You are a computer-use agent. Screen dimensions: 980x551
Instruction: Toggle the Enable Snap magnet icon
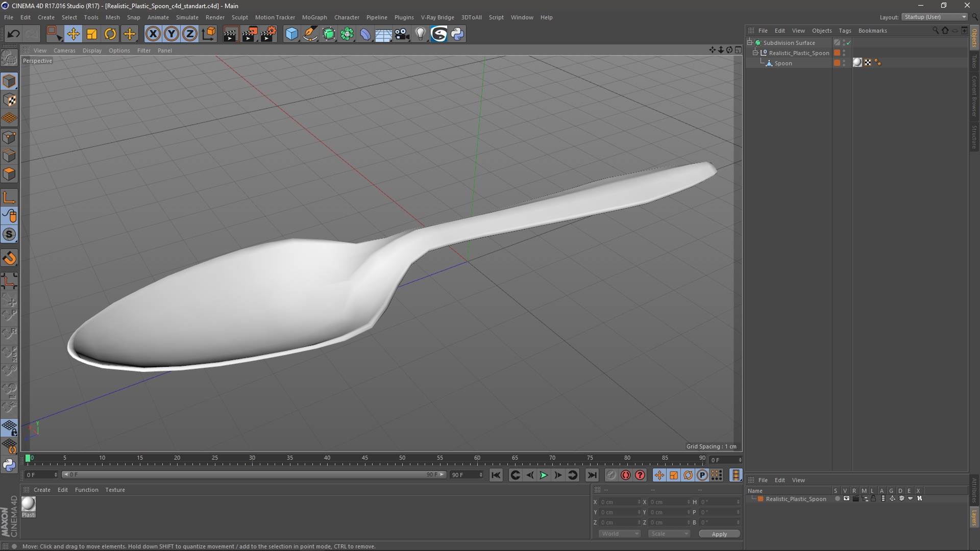(x=9, y=258)
